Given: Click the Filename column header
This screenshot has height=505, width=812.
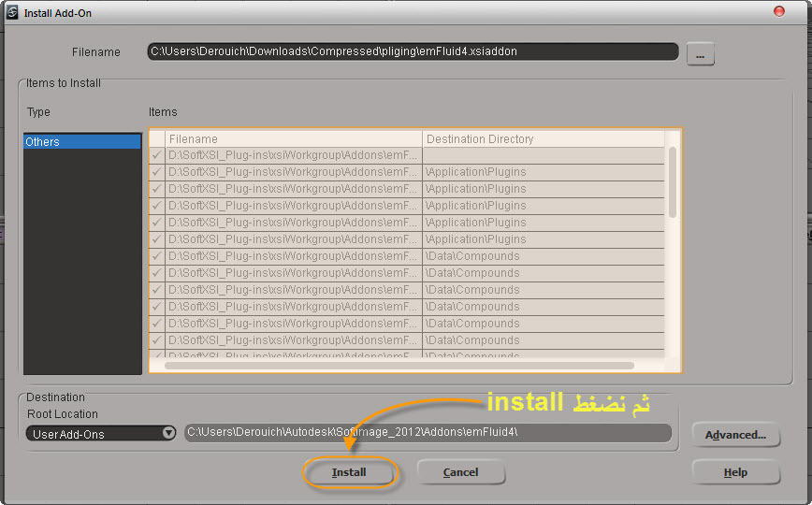Looking at the screenshot, I should 294,138.
